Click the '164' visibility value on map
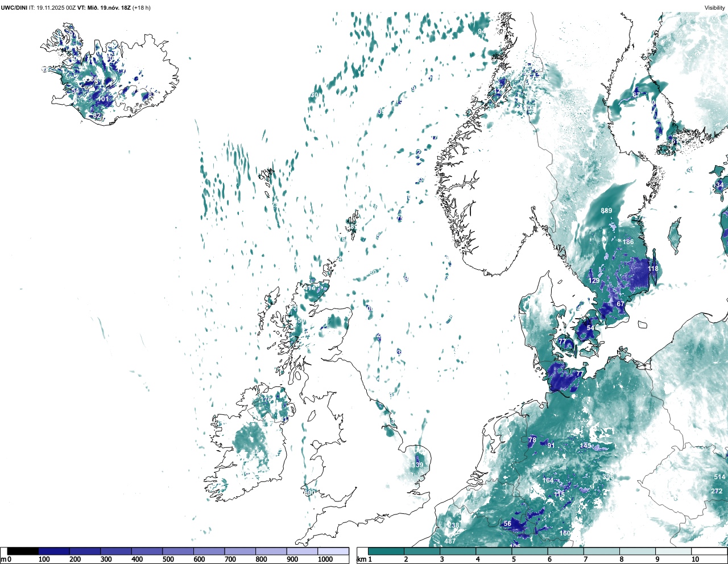 click(x=548, y=480)
